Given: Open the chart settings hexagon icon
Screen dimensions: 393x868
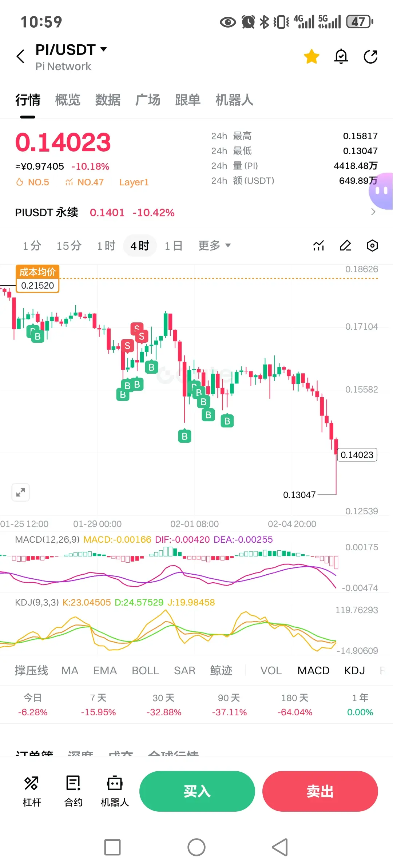Looking at the screenshot, I should [x=372, y=246].
